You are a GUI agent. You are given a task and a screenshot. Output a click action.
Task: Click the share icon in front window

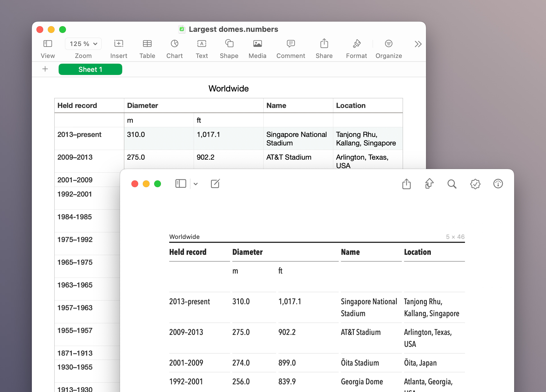click(406, 184)
